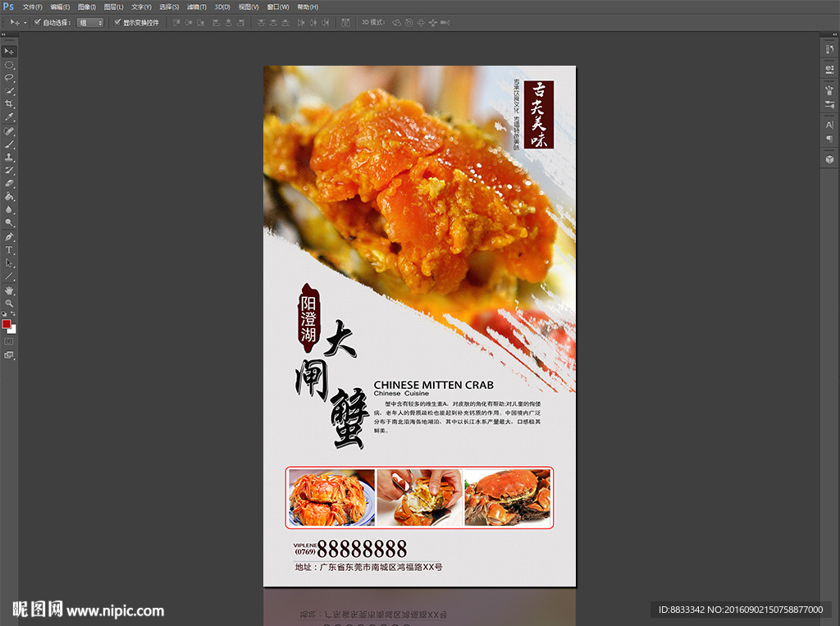
Task: Open Move tool preset picker arrow
Action: [x=25, y=22]
